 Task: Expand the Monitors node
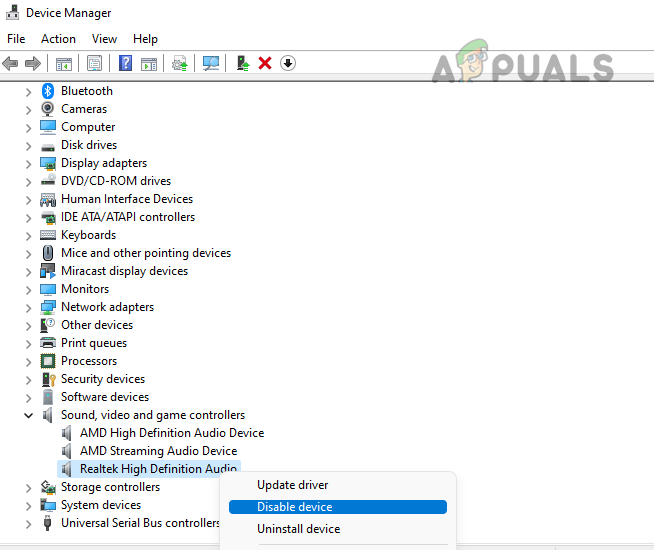pos(28,290)
